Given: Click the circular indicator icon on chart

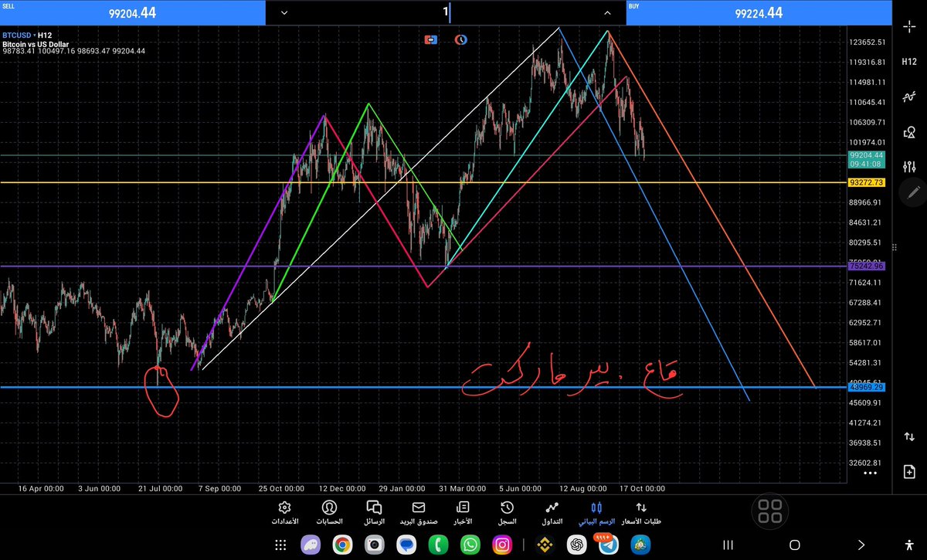Looking at the screenshot, I should pos(460,39).
